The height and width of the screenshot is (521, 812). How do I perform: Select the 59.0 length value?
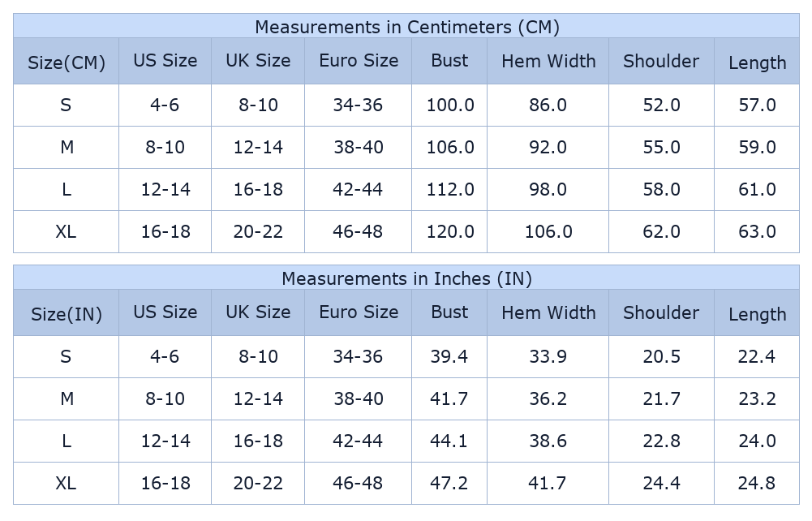[757, 148]
